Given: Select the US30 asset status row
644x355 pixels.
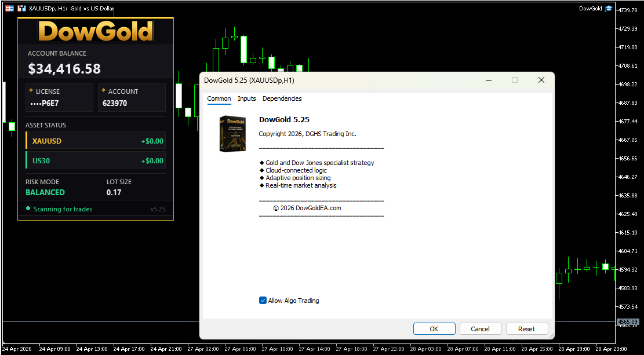Looking at the screenshot, I should [x=96, y=160].
